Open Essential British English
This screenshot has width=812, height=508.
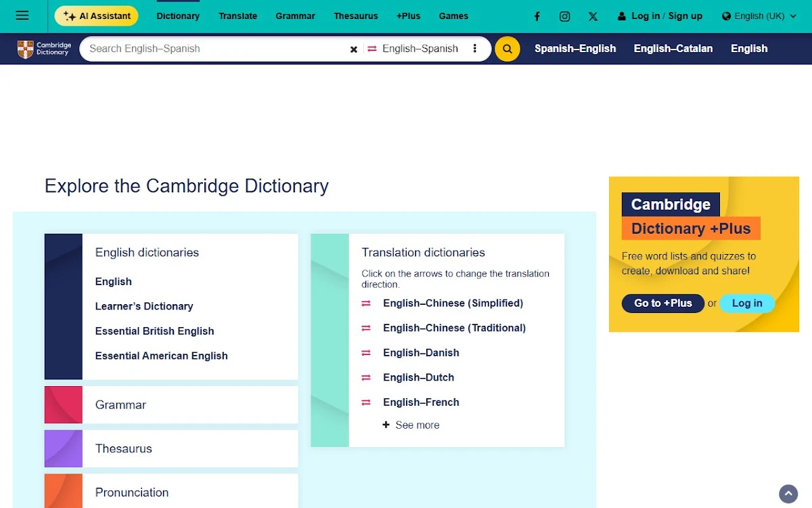pos(154,331)
